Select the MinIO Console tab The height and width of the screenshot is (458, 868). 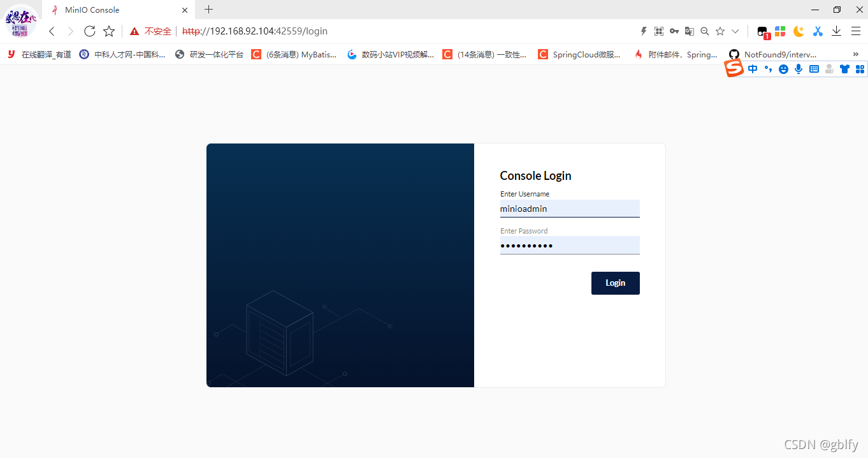click(119, 10)
